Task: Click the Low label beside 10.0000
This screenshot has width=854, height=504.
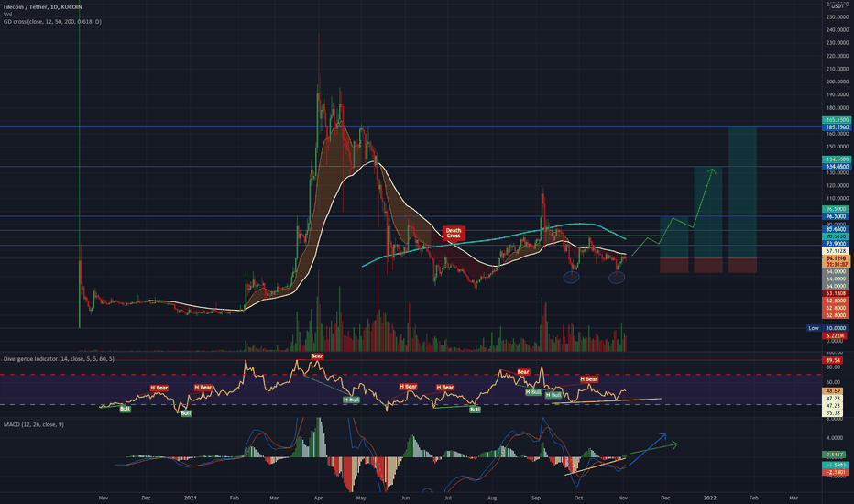Action: coord(814,328)
